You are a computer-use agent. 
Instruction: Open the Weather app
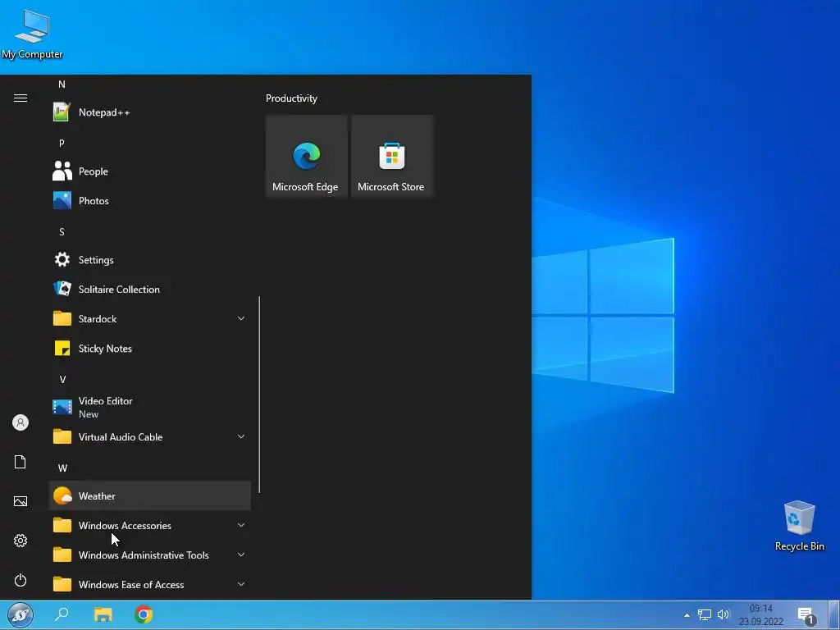pyautogui.click(x=149, y=496)
